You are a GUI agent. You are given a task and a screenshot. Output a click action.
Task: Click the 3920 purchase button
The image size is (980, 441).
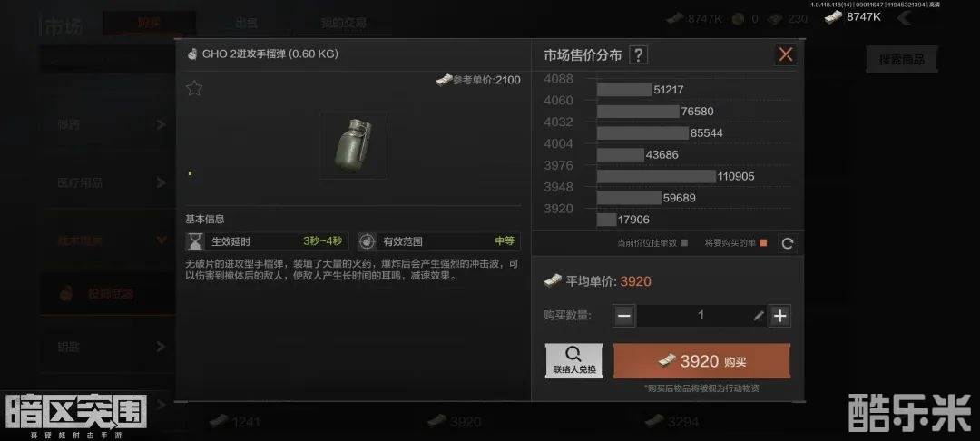coord(701,361)
